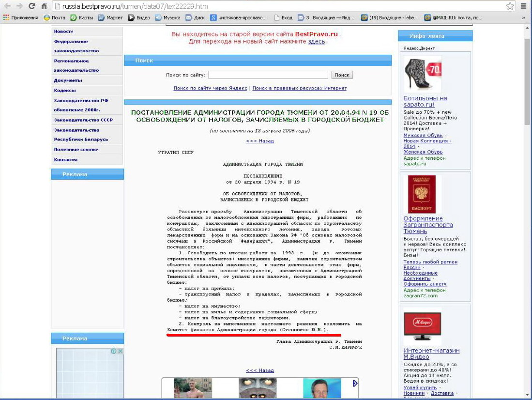This screenshot has width=532, height=400.
Task: Expand hidden bookmarks with the double chevron
Action: (x=523, y=17)
